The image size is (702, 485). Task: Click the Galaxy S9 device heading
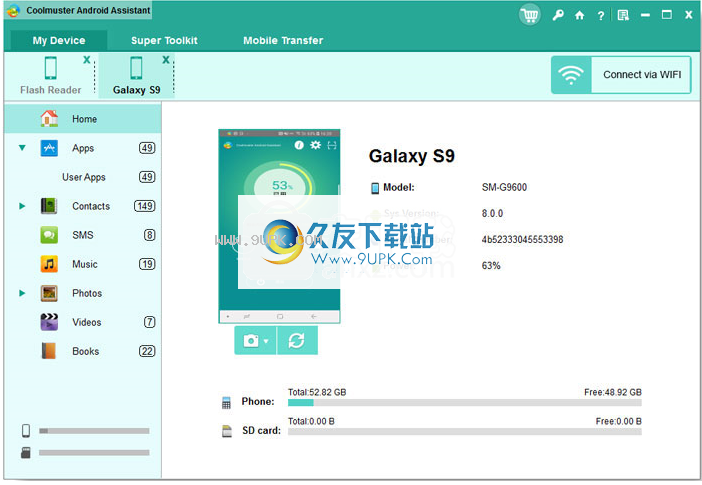411,156
